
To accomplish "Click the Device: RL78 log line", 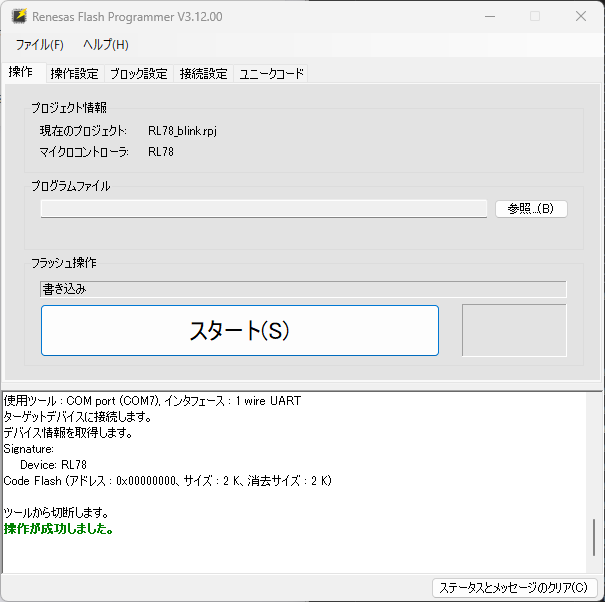I will [x=54, y=465].
